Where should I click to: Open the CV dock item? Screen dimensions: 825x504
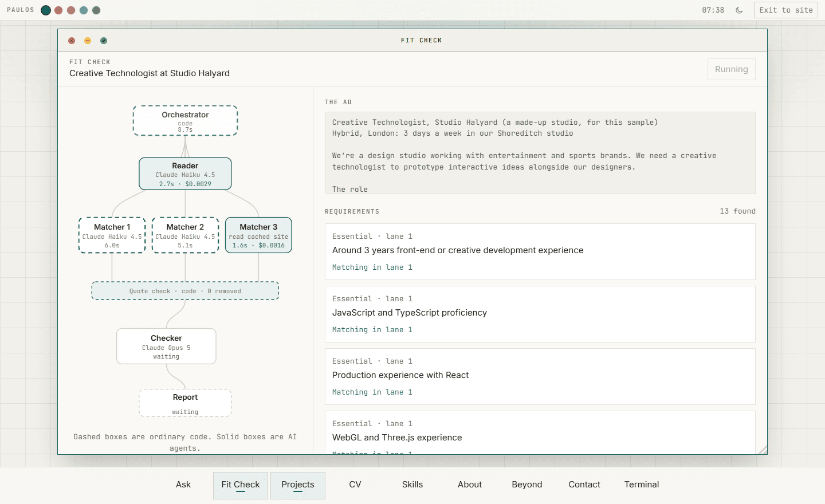(355, 485)
